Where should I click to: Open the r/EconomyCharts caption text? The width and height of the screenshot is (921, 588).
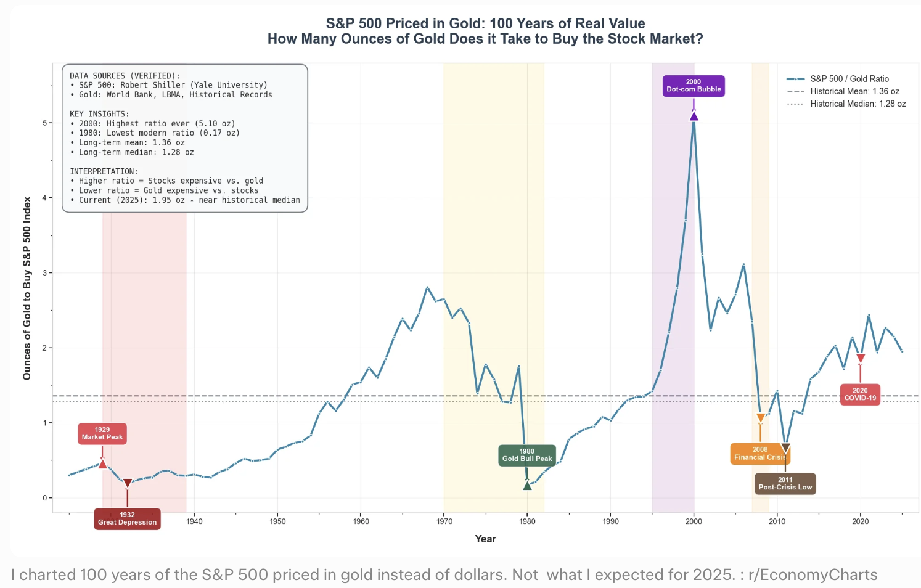(x=444, y=574)
